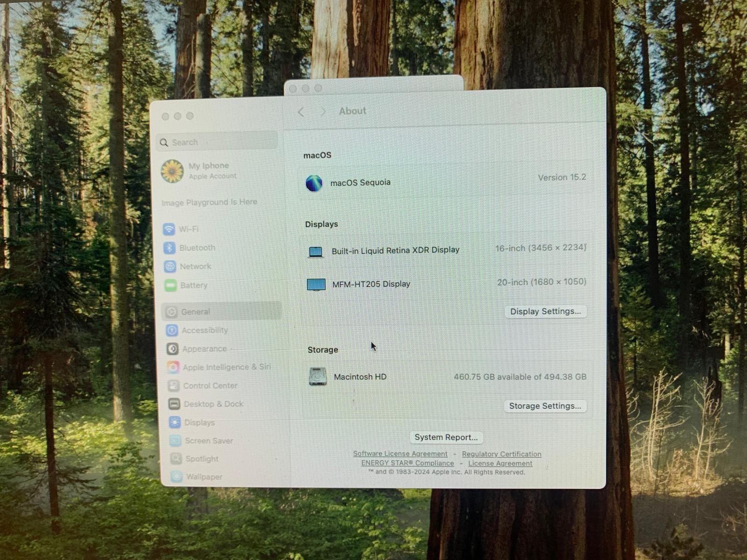Screen dimensions: 747x560
Task: Click the macOS Sequoia logo icon
Action: tap(314, 183)
